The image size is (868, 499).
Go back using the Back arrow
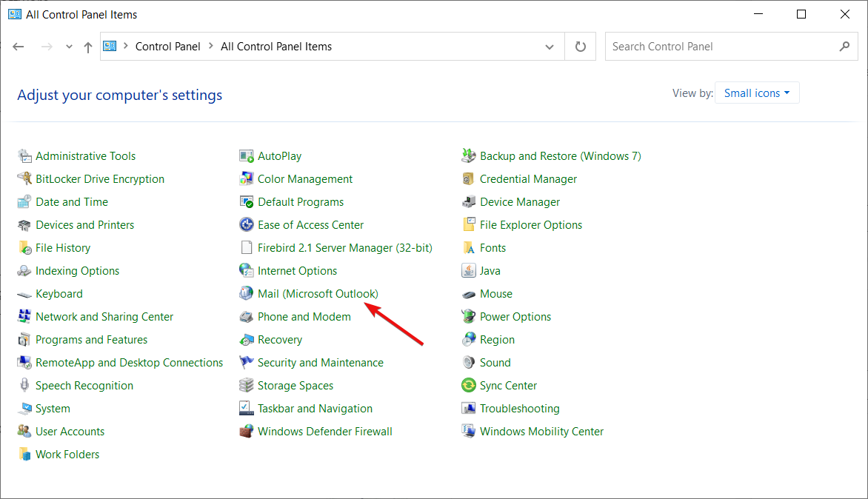19,47
